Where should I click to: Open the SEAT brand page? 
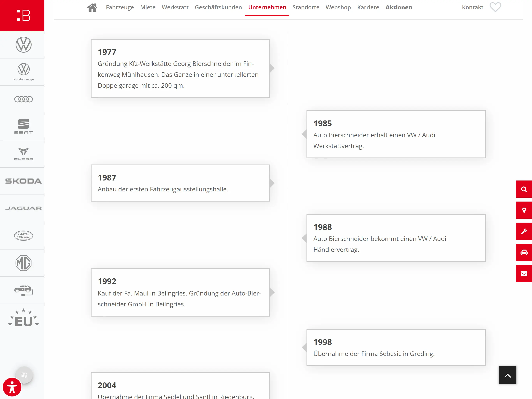pyautogui.click(x=23, y=127)
